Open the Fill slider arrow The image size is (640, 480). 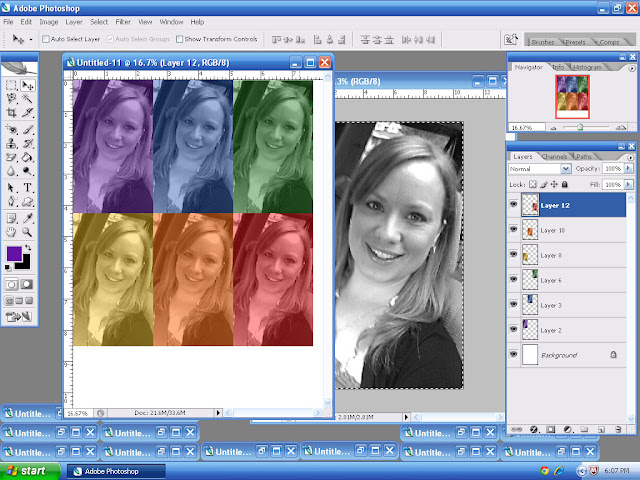(629, 184)
